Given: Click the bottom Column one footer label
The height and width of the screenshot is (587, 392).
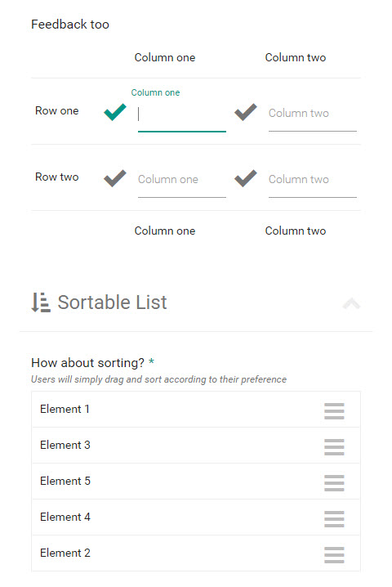Looking at the screenshot, I should 165,231.
